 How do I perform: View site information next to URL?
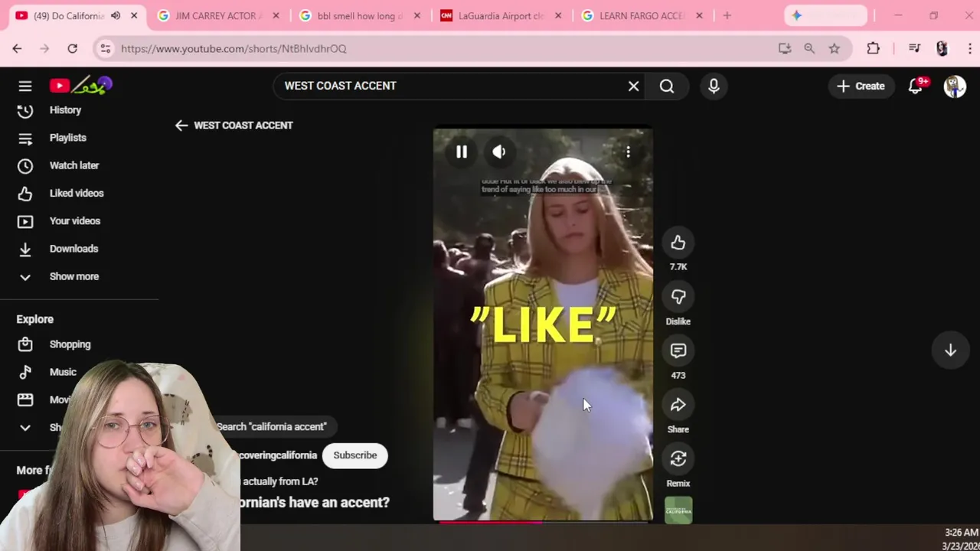105,48
